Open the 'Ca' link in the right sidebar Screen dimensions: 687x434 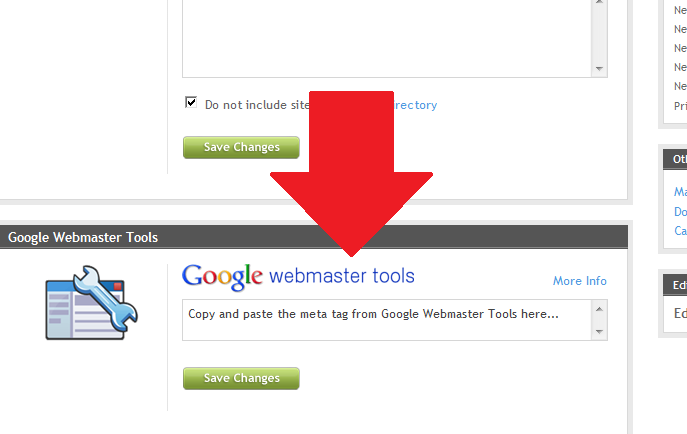680,230
